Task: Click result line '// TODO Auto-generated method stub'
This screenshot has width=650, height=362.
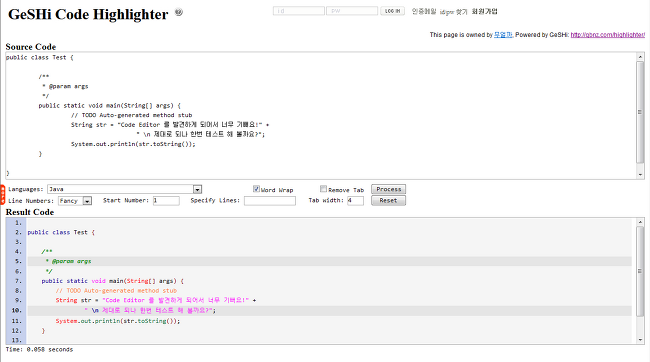Action: coord(116,291)
